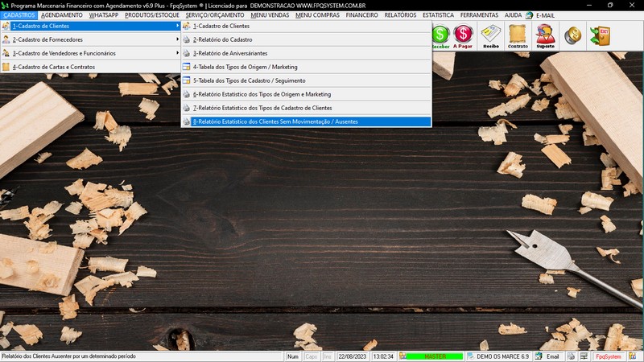Expand arrow of 2-Cadastro de Fornecedores
The height and width of the screenshot is (362, 644).
[x=177, y=39]
